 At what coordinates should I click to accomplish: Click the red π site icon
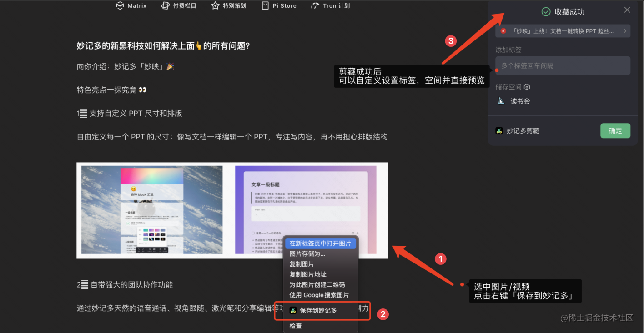click(x=503, y=31)
